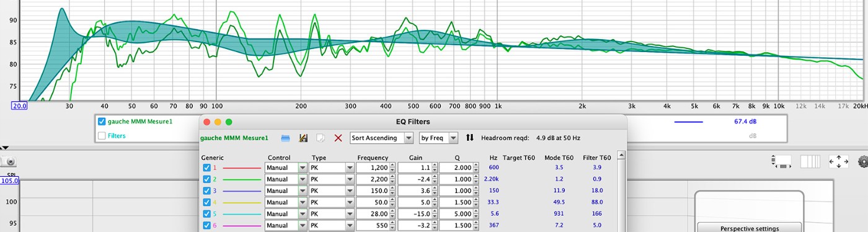Screen dimensions: 868x232
Task: Uncheck the gauche MMM Mesure1 trace checkbox
Action: tap(102, 122)
